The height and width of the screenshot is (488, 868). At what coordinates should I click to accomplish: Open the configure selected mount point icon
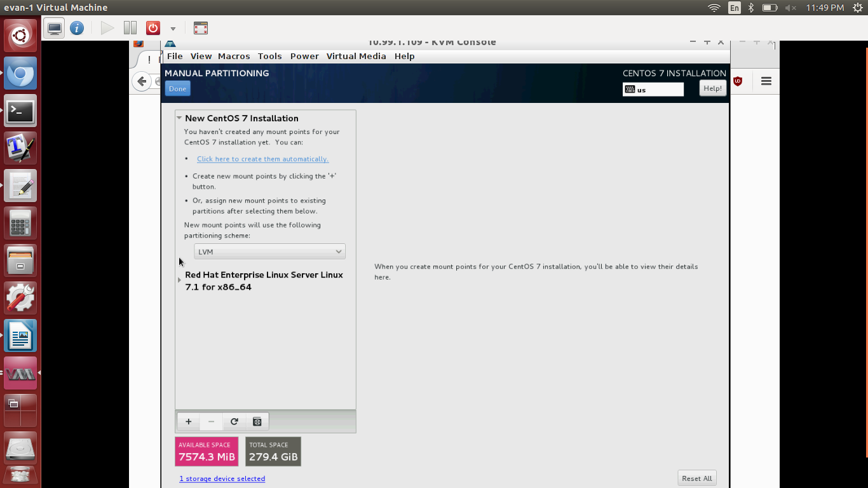click(257, 421)
